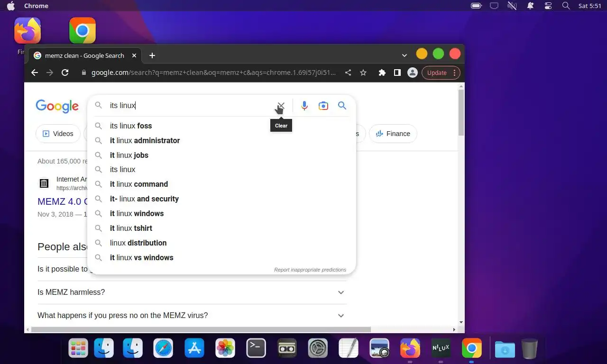Open a new Chrome tab

coord(152,55)
